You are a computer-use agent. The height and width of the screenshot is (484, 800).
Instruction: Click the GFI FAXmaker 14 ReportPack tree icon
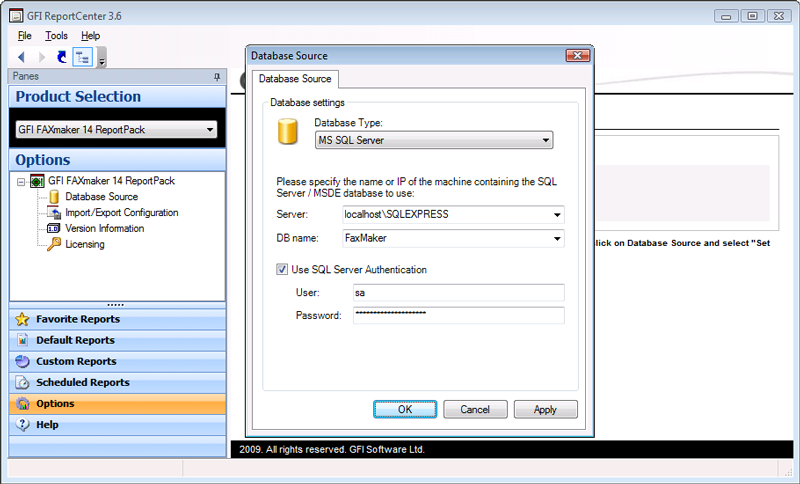click(37, 181)
